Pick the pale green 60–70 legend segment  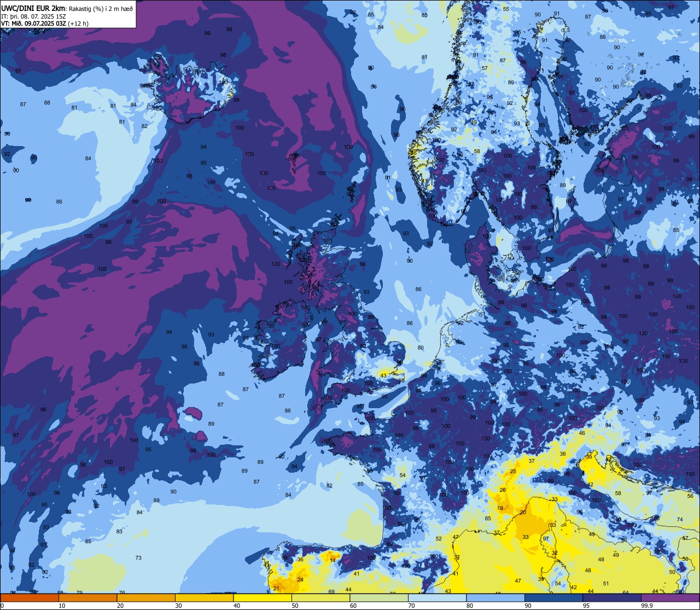pyautogui.click(x=379, y=597)
